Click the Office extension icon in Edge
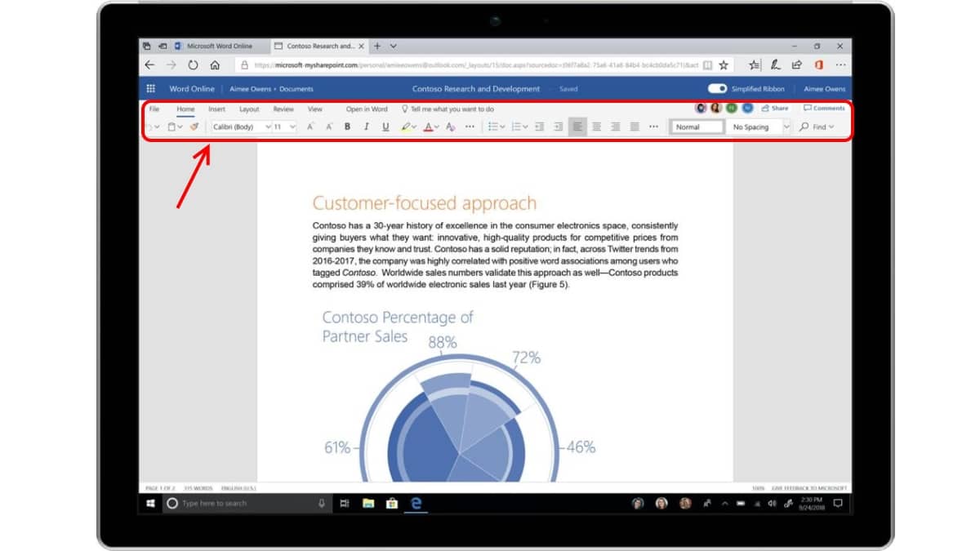 [818, 65]
